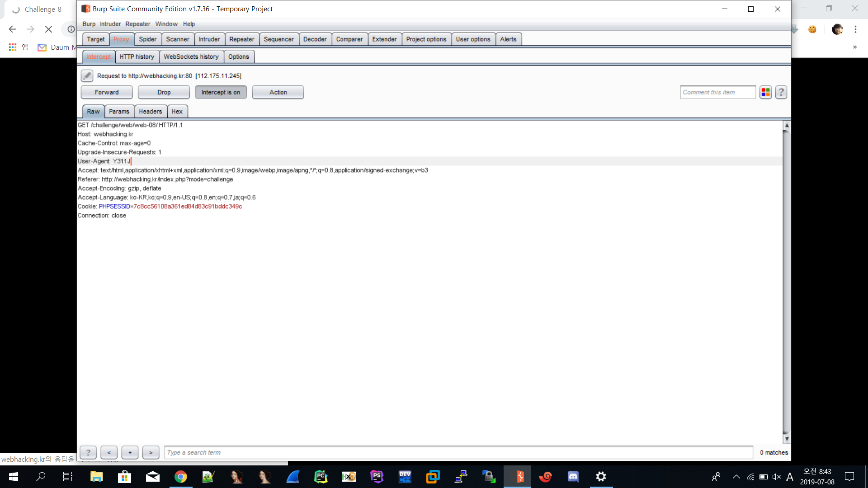
Task: Switch to the Hex view tab
Action: (x=177, y=112)
